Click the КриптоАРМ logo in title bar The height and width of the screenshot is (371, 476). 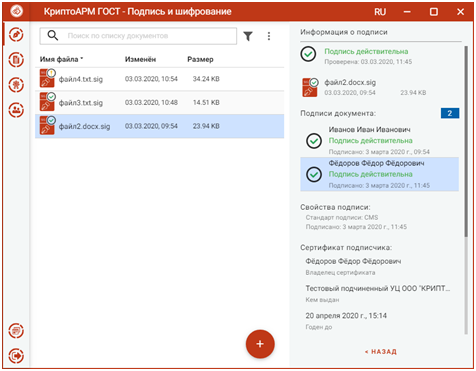coord(16,11)
